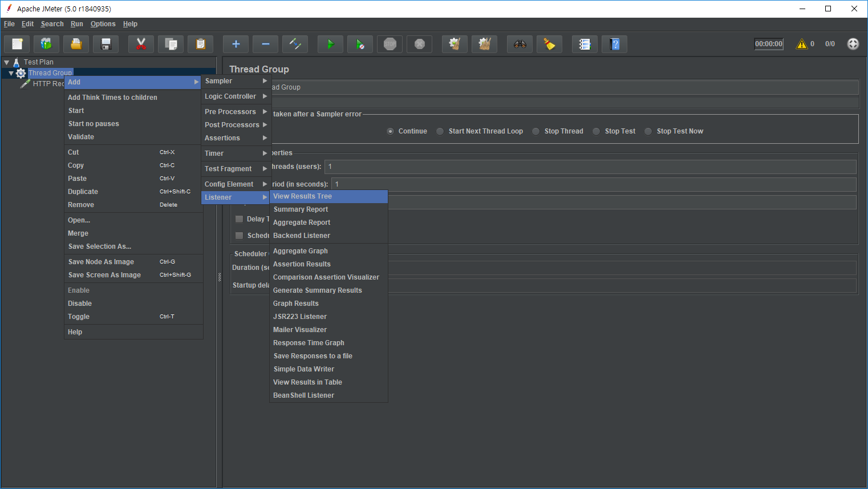Click the remote engine status icon
Screen dimensions: 868x489
coord(853,44)
